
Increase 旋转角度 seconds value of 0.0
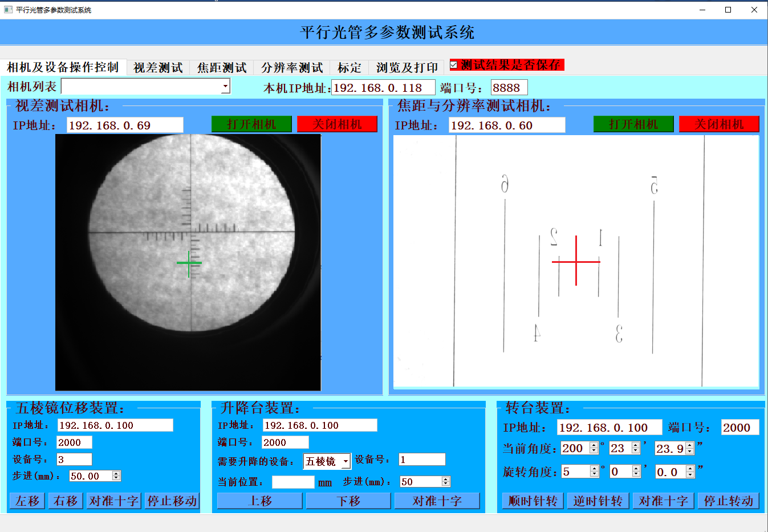tap(690, 469)
